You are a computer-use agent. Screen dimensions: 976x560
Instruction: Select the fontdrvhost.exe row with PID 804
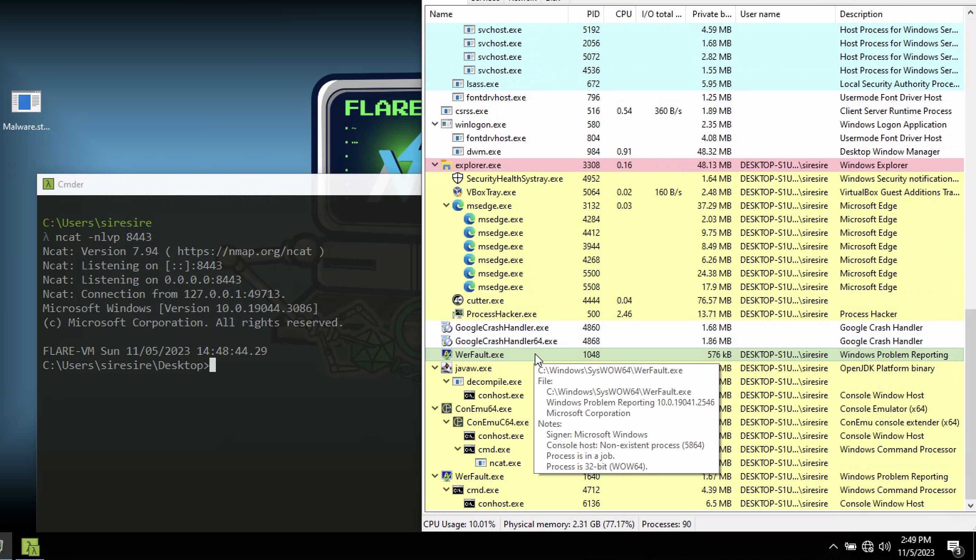tap(694, 138)
